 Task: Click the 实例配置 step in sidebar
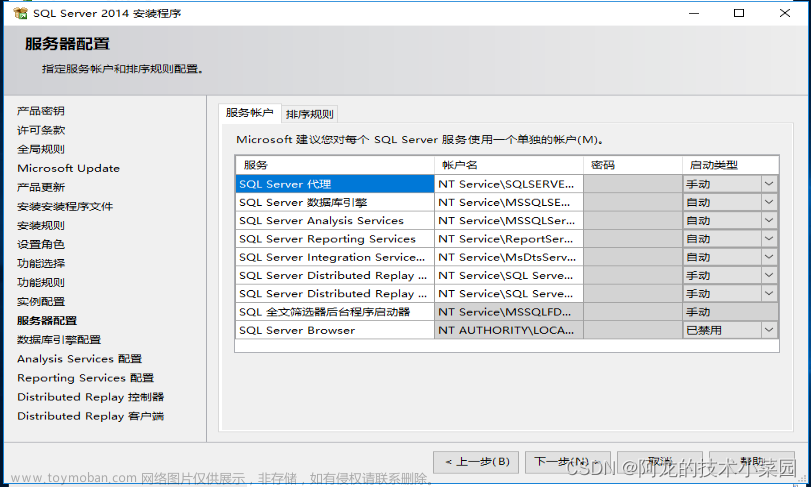pos(41,301)
